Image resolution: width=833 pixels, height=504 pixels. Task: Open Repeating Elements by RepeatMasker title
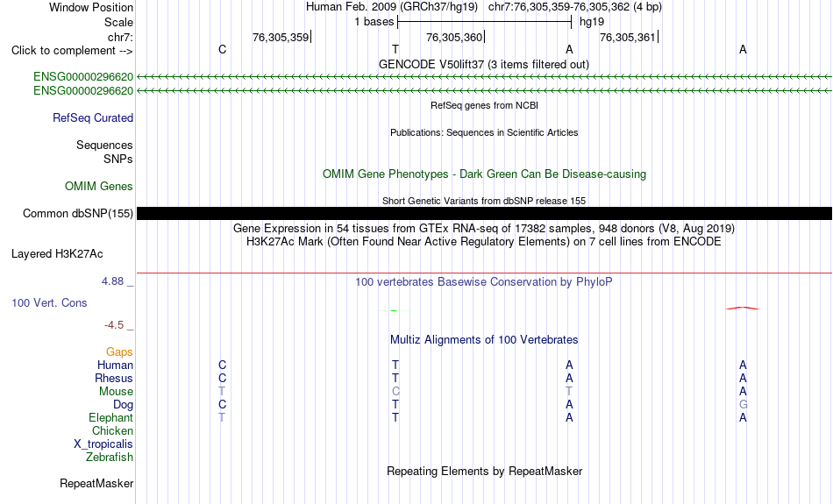coord(484,472)
